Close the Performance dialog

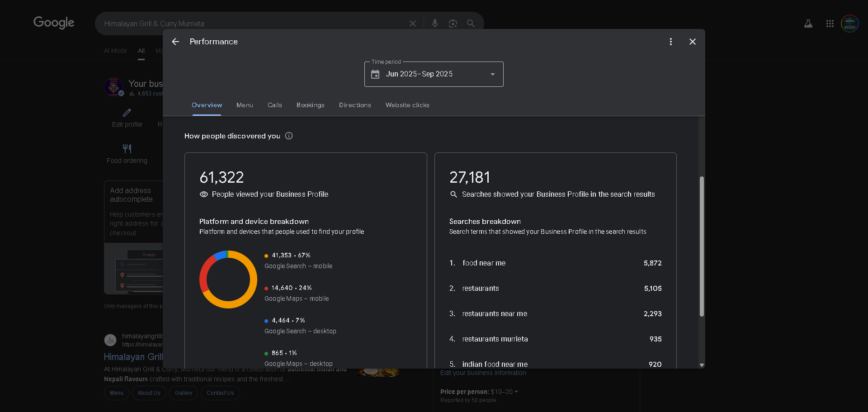[x=693, y=42]
